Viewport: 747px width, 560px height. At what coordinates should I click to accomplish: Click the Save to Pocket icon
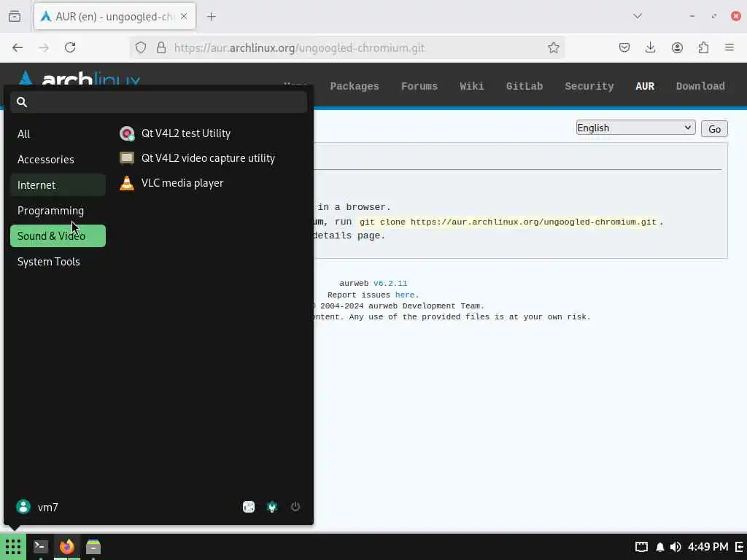624,47
